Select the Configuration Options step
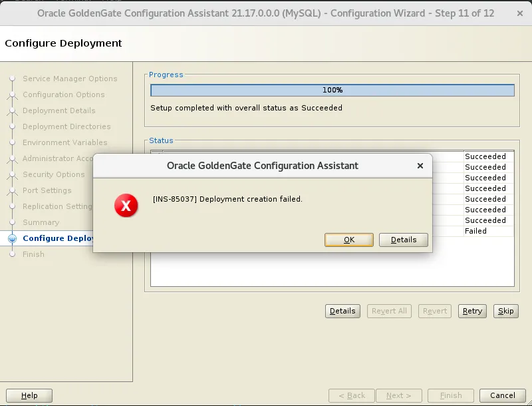This screenshot has height=406, width=532. 63,95
